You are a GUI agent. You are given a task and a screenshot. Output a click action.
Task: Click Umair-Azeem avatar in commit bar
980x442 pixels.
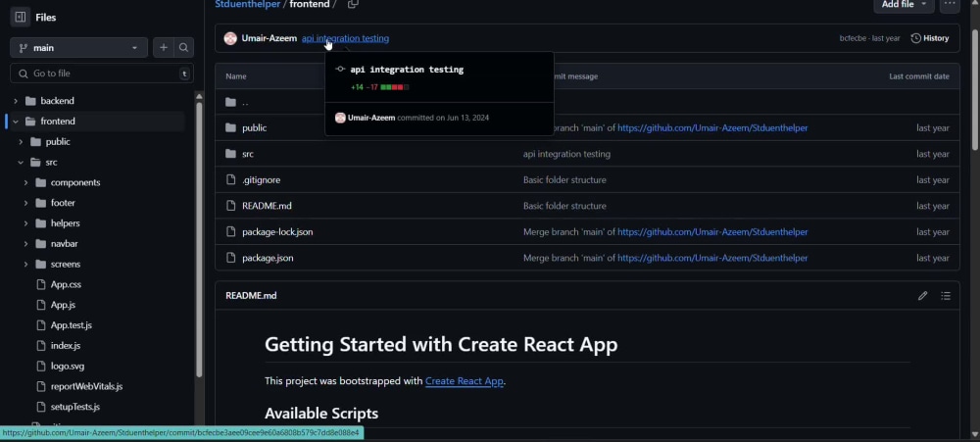click(x=230, y=38)
